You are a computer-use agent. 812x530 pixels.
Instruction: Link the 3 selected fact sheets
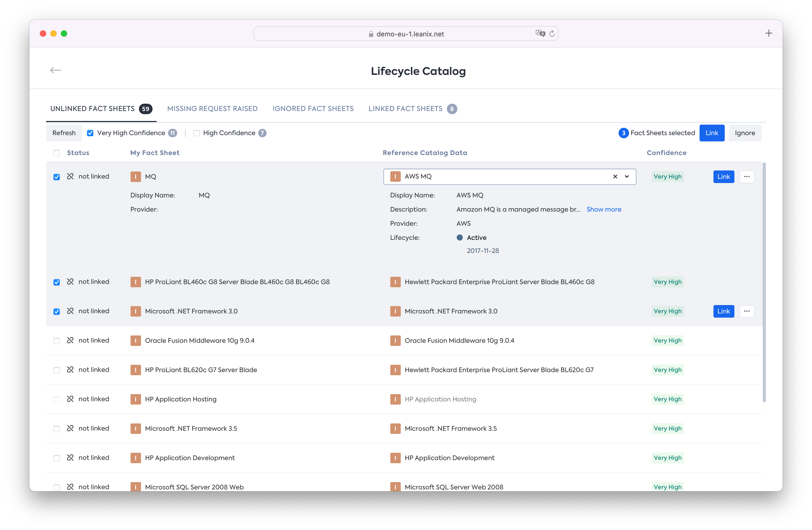712,133
